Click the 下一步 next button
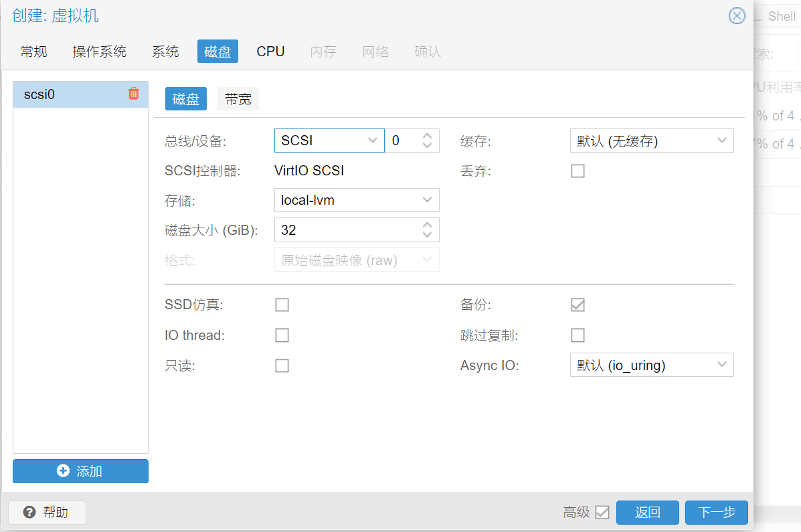This screenshot has width=801, height=532. point(716,513)
